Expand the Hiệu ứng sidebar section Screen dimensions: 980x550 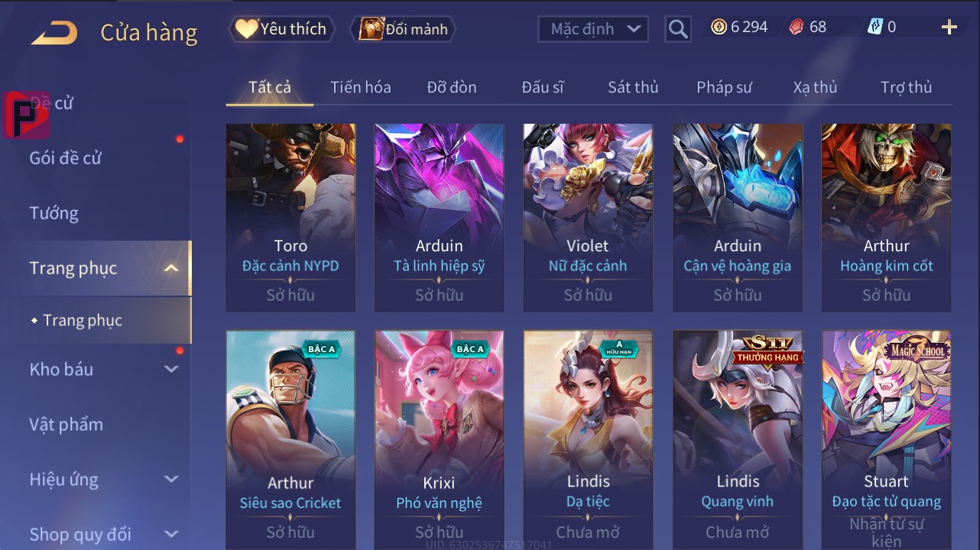[171, 480]
